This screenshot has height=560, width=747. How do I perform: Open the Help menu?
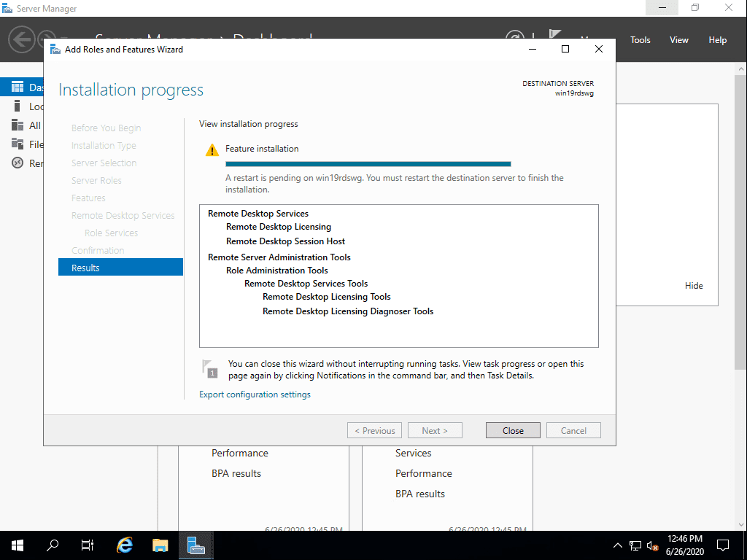[x=717, y=40]
